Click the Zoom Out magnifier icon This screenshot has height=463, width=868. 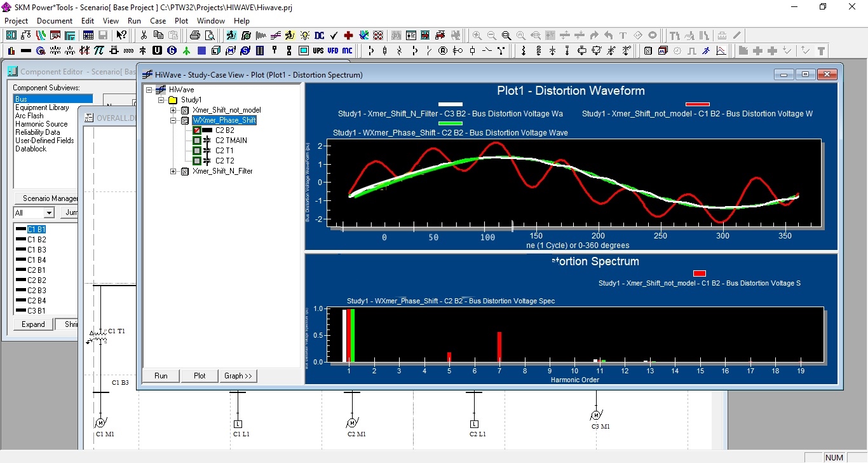coord(491,36)
